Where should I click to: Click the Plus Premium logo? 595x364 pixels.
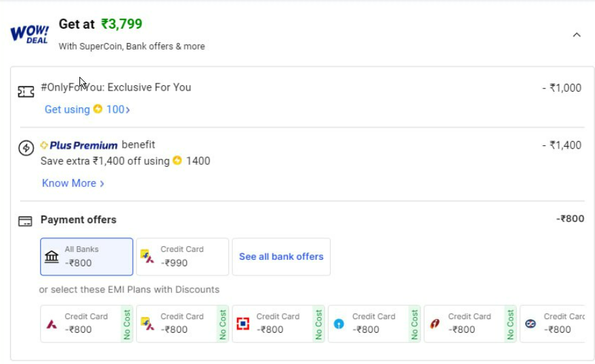(79, 145)
